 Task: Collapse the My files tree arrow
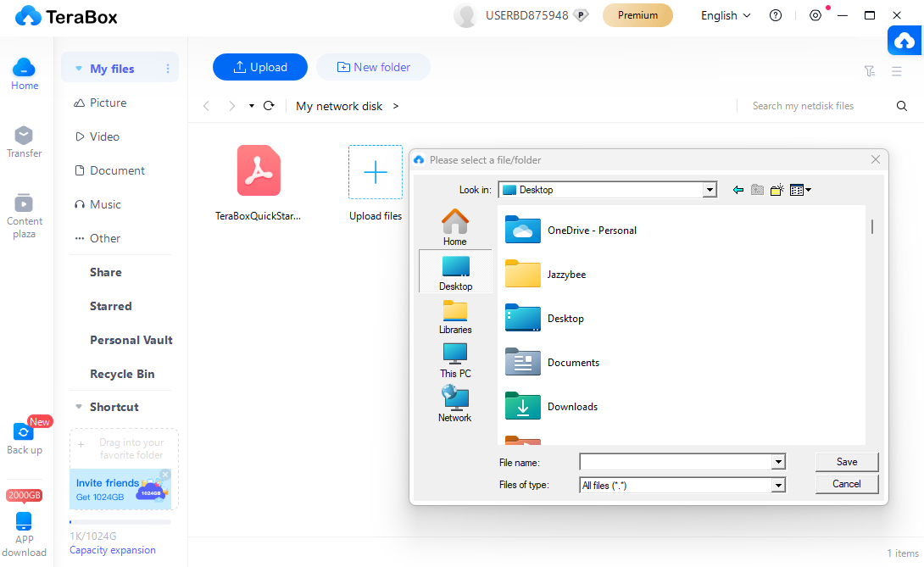pos(78,69)
